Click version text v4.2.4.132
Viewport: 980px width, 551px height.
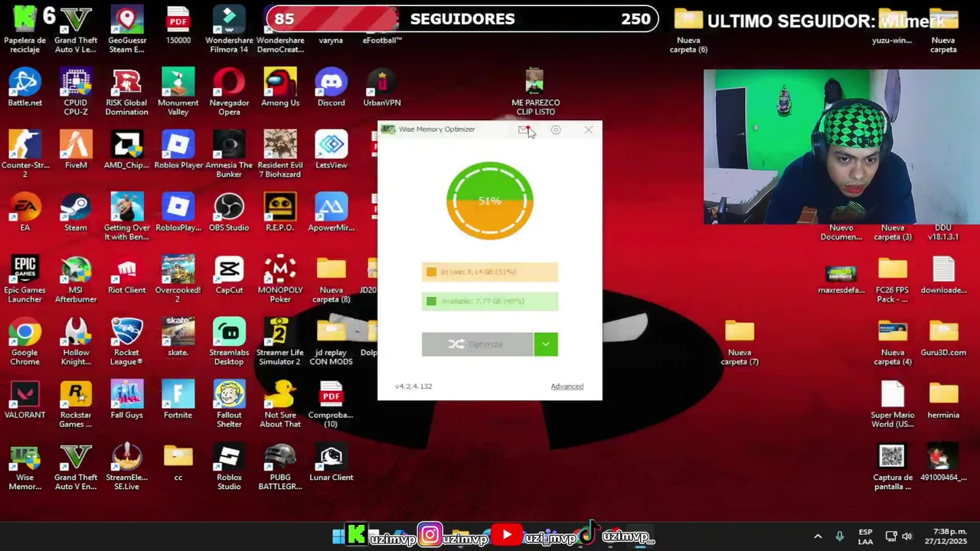pos(413,386)
